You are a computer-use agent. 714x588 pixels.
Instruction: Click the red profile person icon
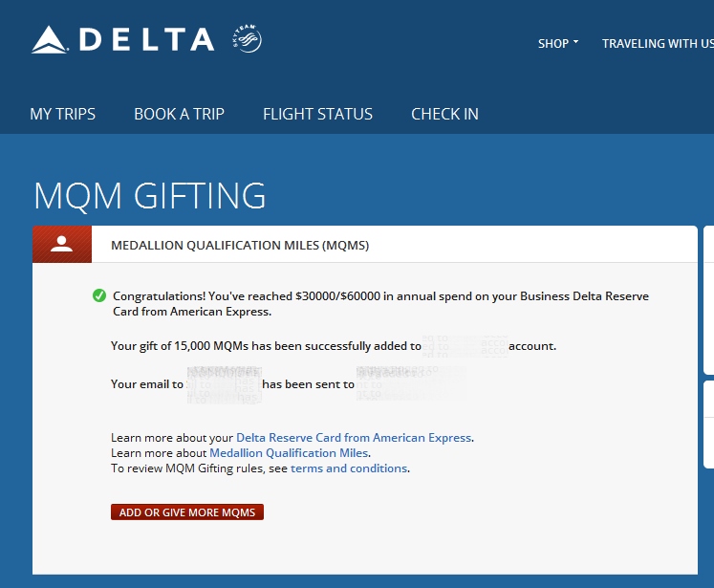coord(62,244)
